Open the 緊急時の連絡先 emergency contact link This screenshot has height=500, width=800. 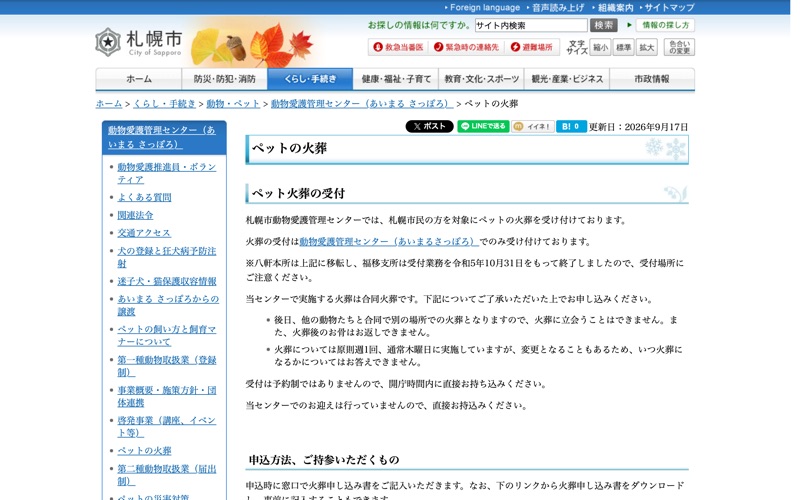466,47
